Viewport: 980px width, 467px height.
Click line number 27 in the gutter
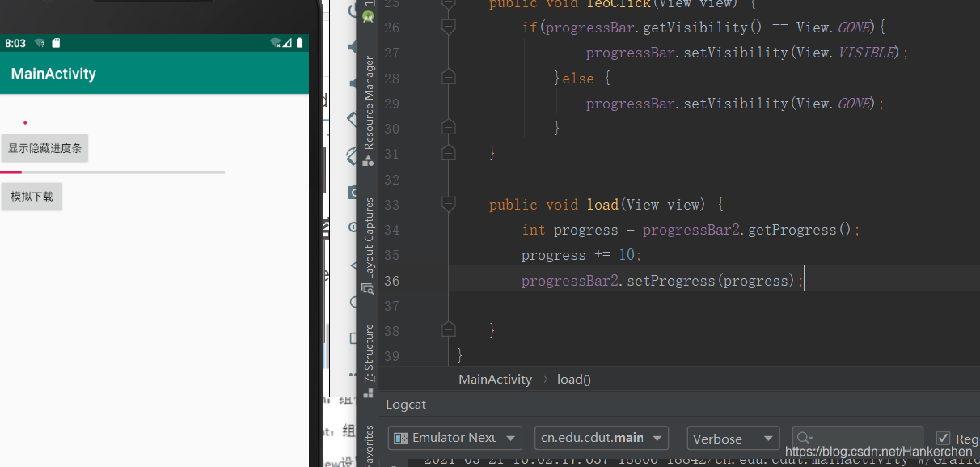[x=391, y=53]
